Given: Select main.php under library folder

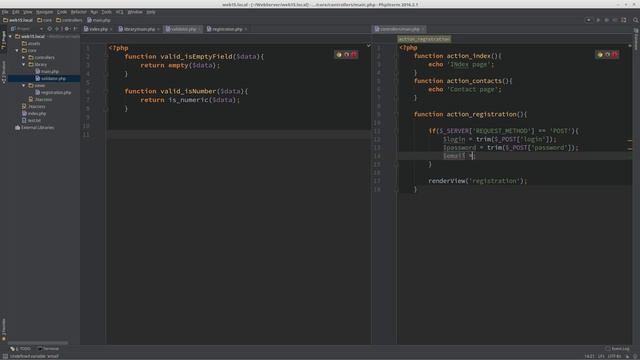Looking at the screenshot, I should (47, 71).
